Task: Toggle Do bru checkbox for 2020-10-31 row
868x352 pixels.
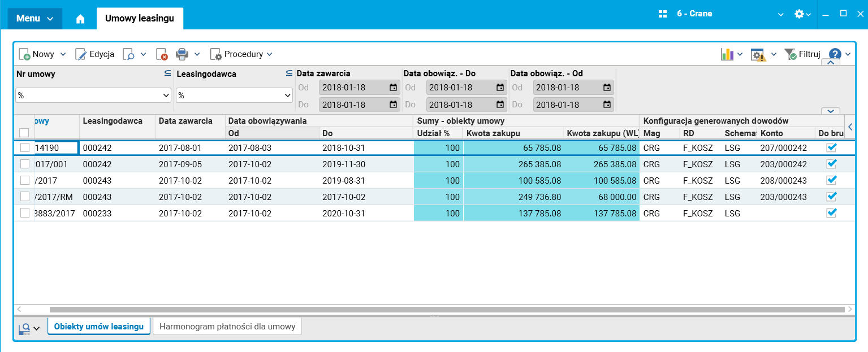Action: (831, 213)
